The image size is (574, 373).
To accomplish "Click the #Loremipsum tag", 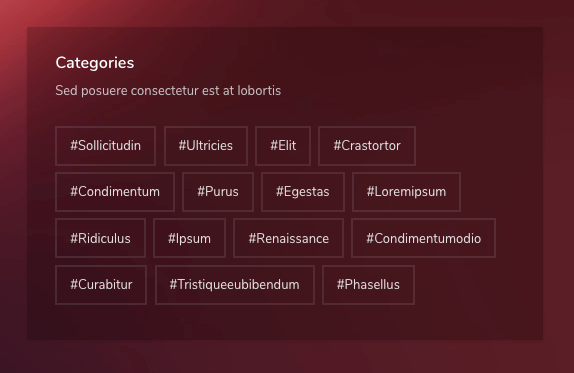I will [x=406, y=192].
